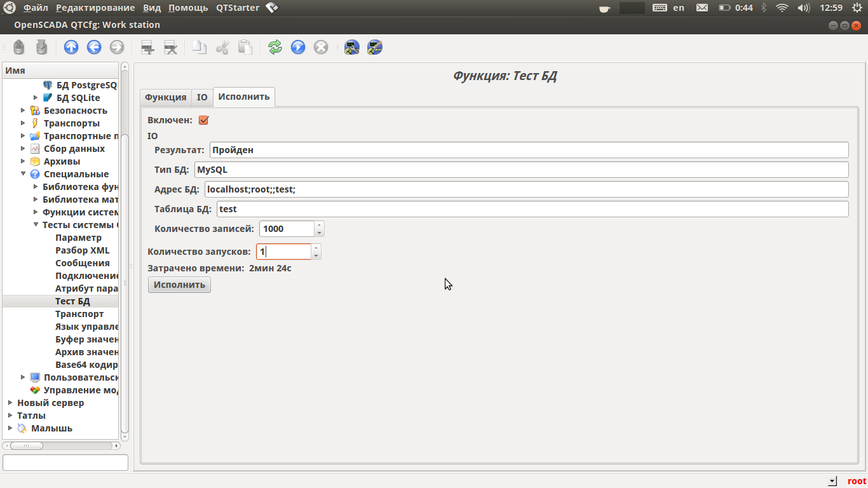Go back with the blue left arrow
Viewport: 868px width, 488px height.
(94, 47)
